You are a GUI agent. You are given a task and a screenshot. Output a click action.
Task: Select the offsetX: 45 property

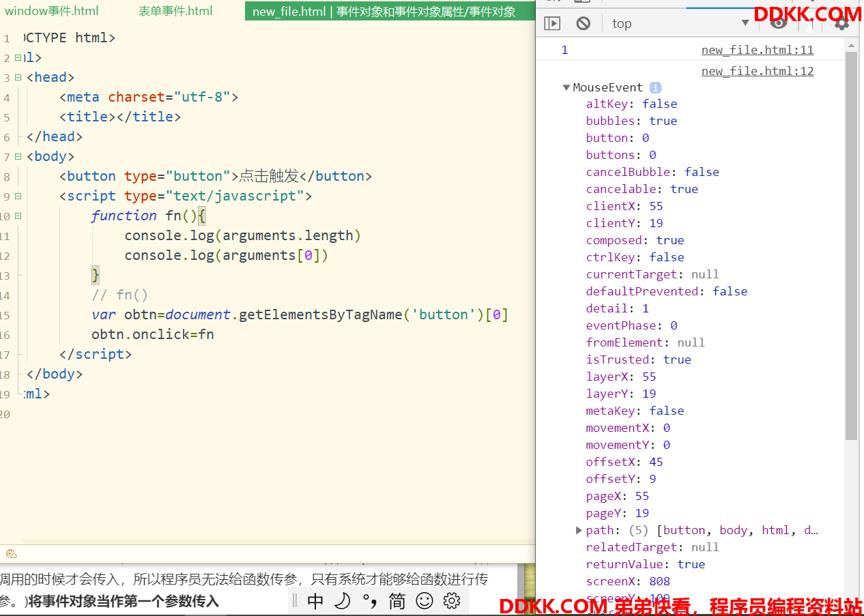624,462
